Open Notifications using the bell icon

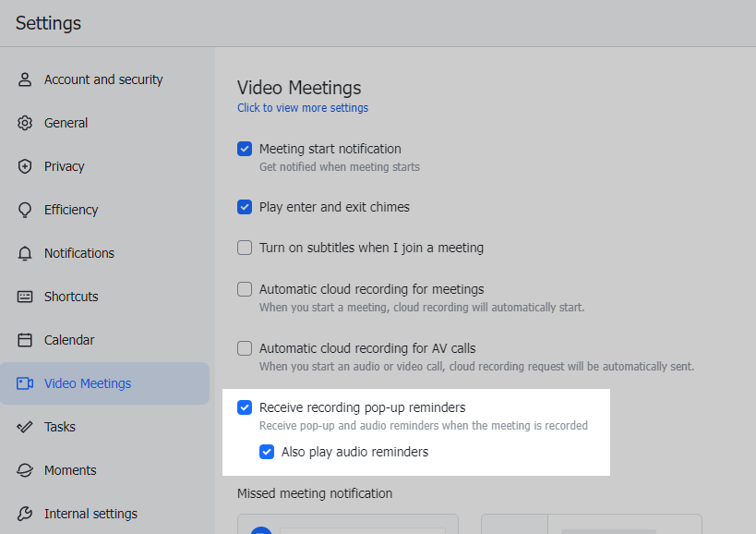pyautogui.click(x=25, y=253)
